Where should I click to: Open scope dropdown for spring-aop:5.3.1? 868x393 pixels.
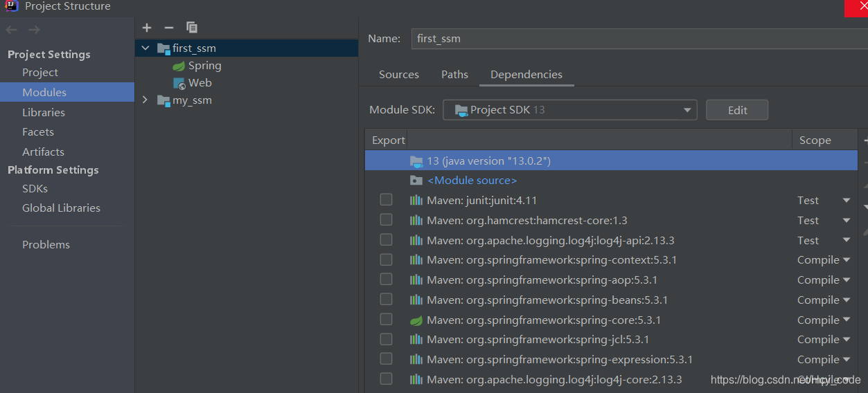tap(846, 280)
